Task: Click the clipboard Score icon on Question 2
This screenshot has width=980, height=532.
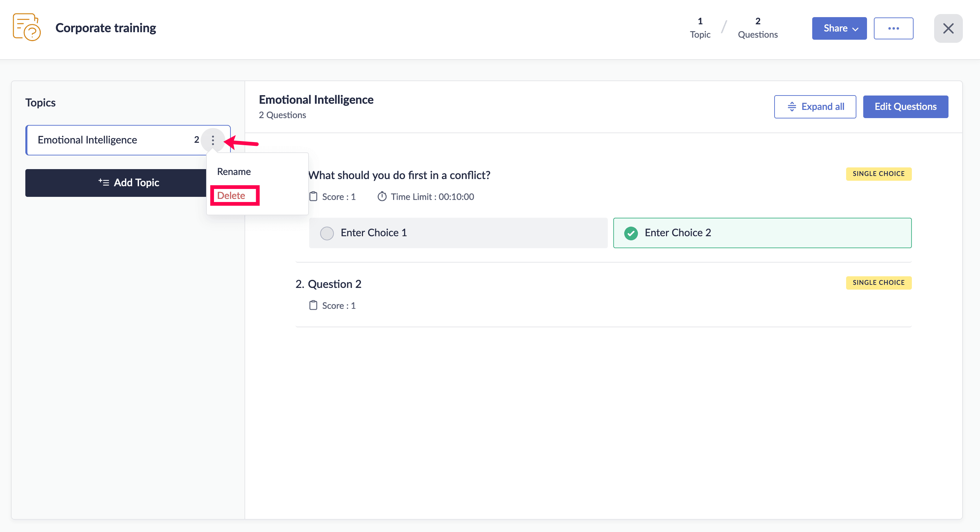Action: (x=313, y=305)
